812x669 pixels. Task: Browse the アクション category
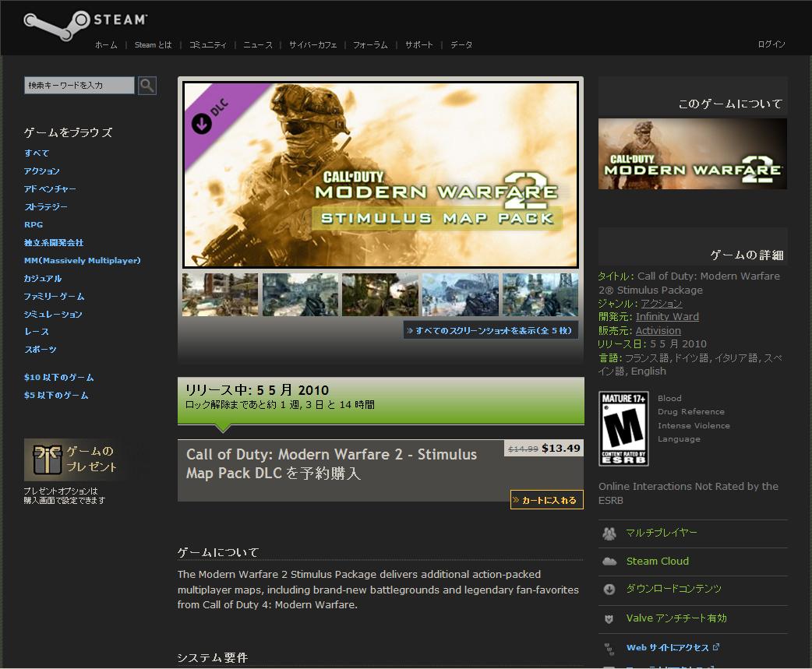point(42,171)
